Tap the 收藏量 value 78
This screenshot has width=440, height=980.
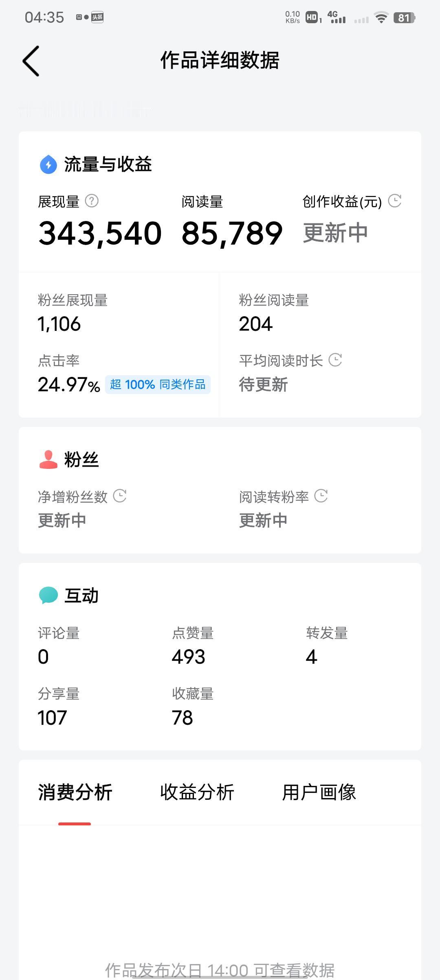point(182,718)
